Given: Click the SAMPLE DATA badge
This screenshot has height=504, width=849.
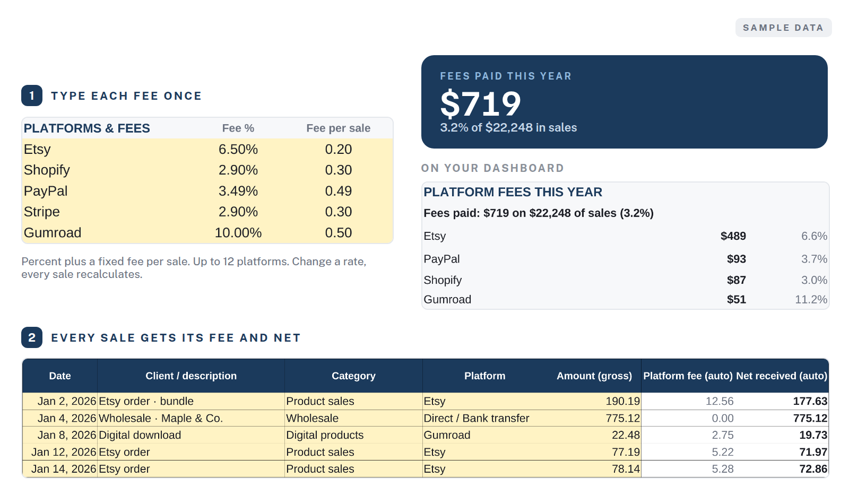Looking at the screenshot, I should pyautogui.click(x=783, y=28).
